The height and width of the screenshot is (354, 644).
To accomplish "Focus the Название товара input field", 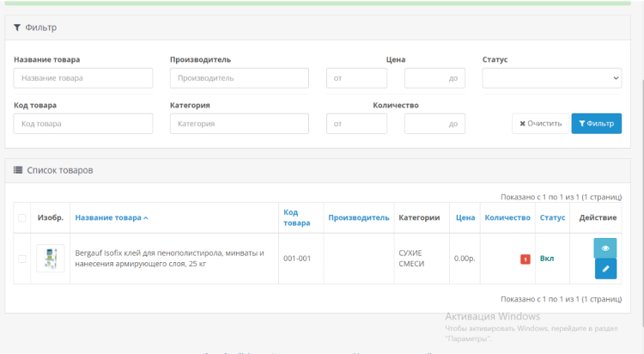I will click(83, 78).
